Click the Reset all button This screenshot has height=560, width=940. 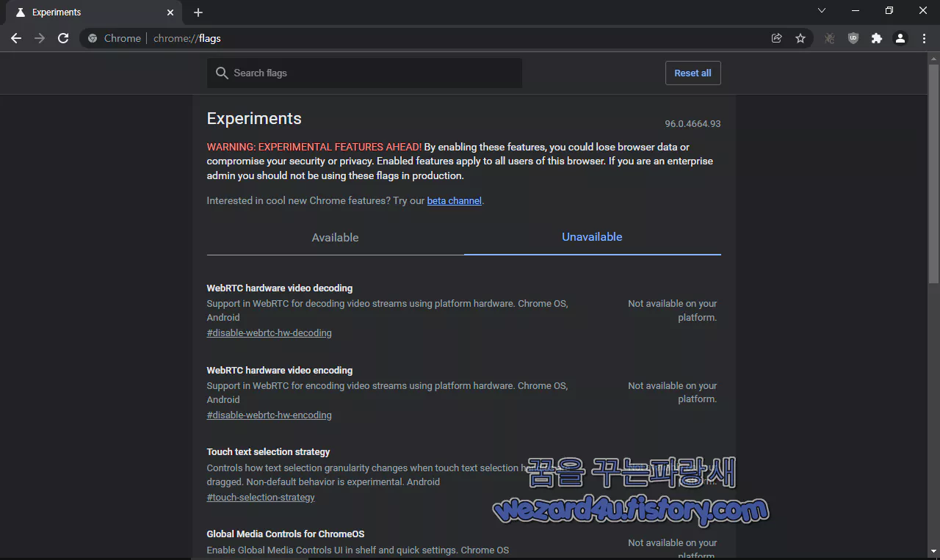(693, 73)
